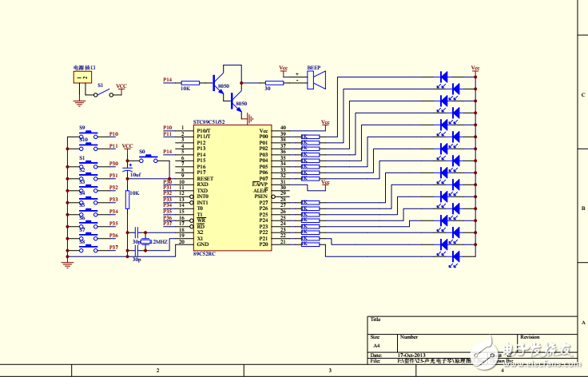Click the 30 ohm resistor near BEEP

(x=274, y=81)
